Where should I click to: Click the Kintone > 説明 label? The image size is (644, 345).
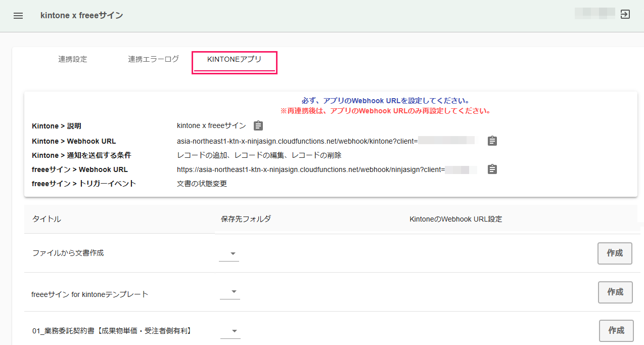57,126
